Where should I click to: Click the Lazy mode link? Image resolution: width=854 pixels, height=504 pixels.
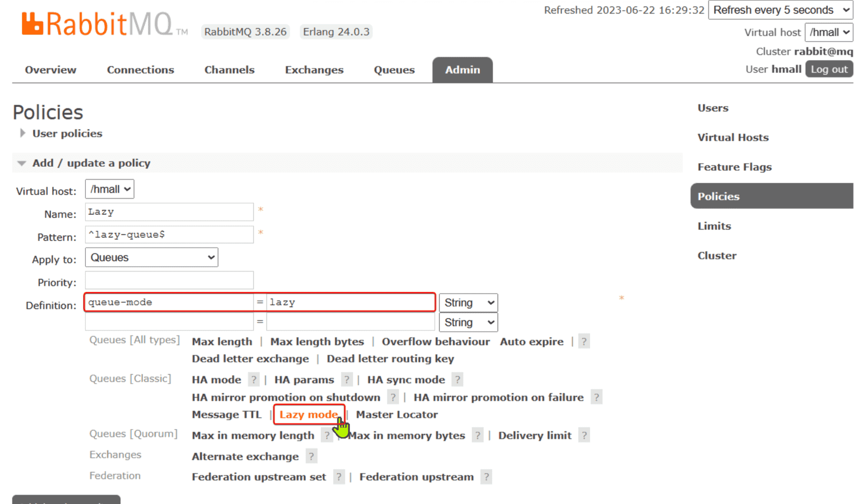308,415
